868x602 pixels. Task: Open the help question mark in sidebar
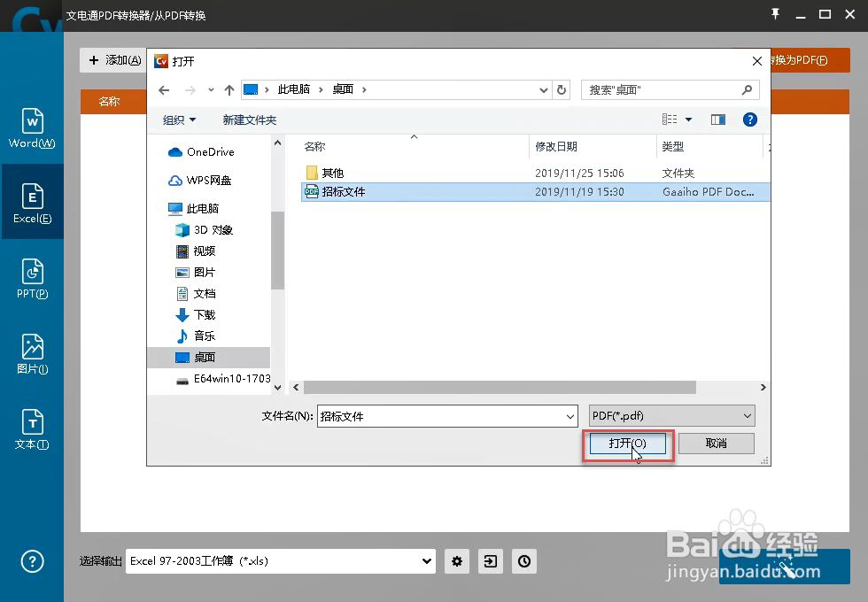[x=32, y=561]
